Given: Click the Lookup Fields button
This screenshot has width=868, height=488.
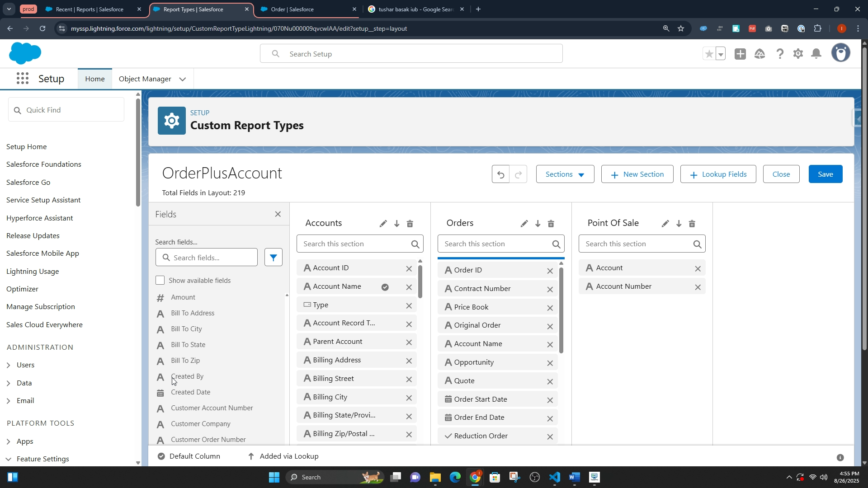Looking at the screenshot, I should 718,174.
